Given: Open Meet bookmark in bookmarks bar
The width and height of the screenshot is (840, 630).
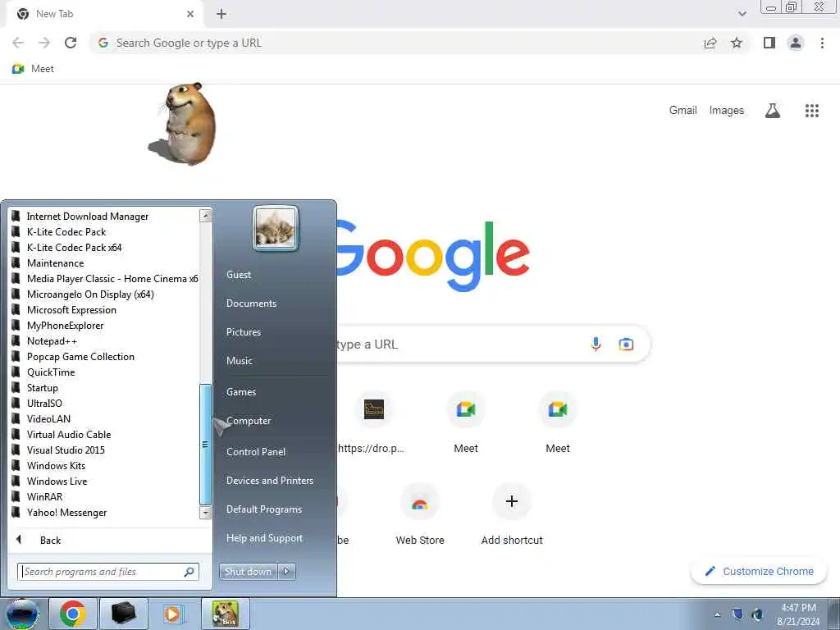Looking at the screenshot, I should (x=33, y=69).
